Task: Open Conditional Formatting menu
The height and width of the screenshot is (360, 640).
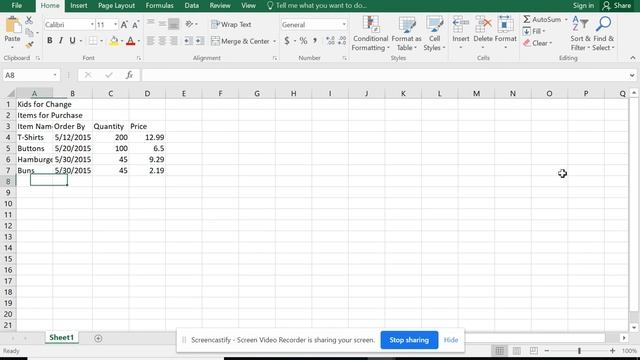Action: click(x=370, y=34)
